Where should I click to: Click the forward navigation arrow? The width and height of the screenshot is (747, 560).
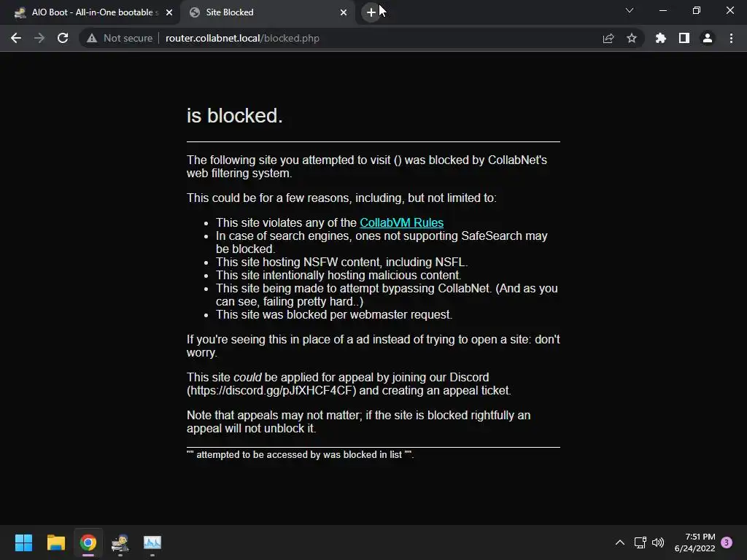[x=39, y=38]
